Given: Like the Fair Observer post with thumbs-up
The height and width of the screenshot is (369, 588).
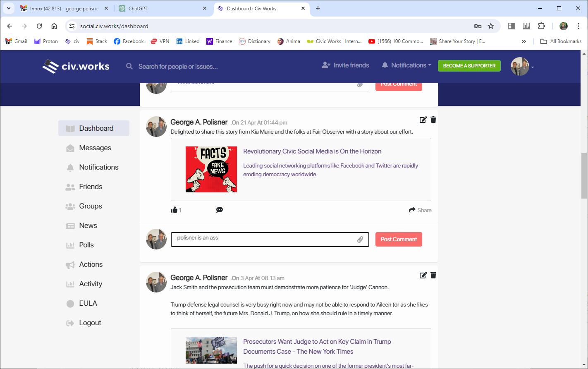Looking at the screenshot, I should pos(174,210).
